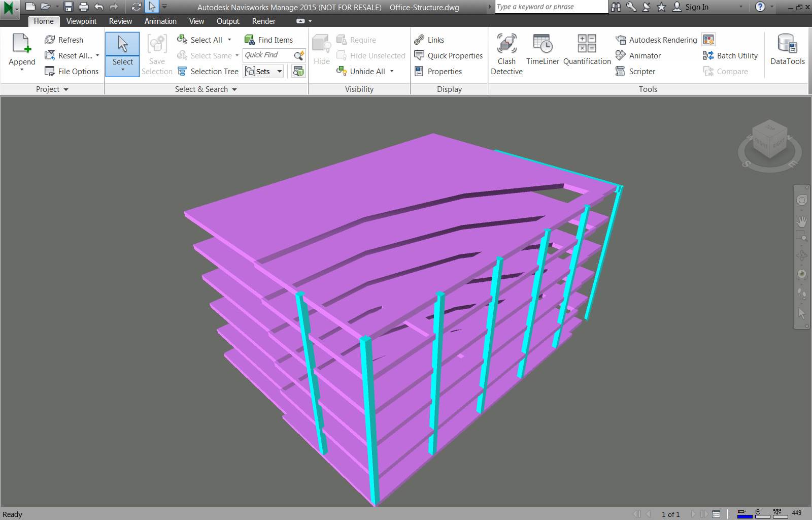Expand the Select & Search panel arrow

[x=234, y=89]
